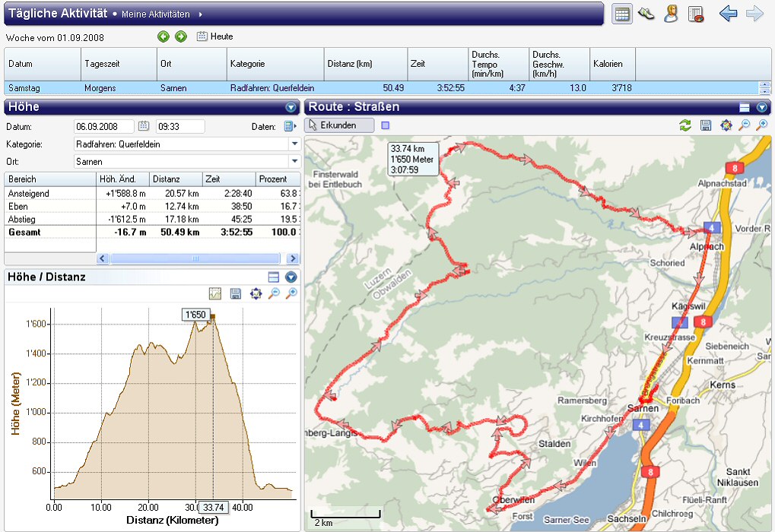Navigate back with the blue left arrow

click(x=728, y=14)
